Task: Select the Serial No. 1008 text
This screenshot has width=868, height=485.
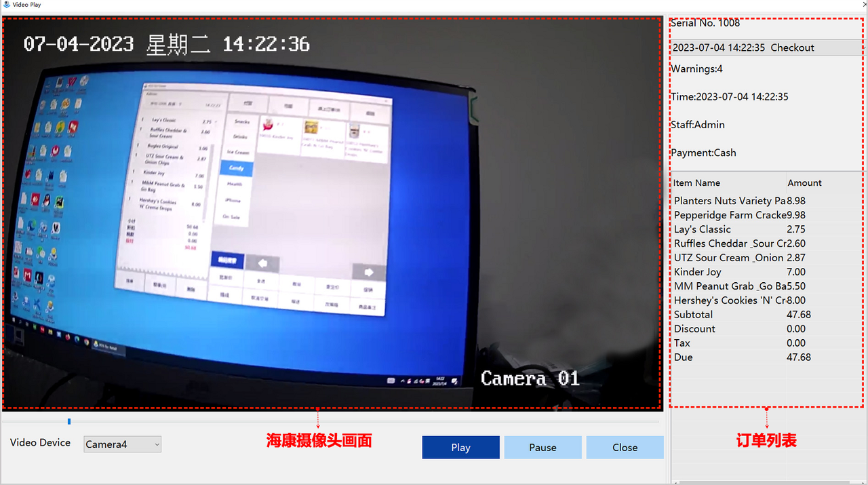Action: [x=705, y=23]
